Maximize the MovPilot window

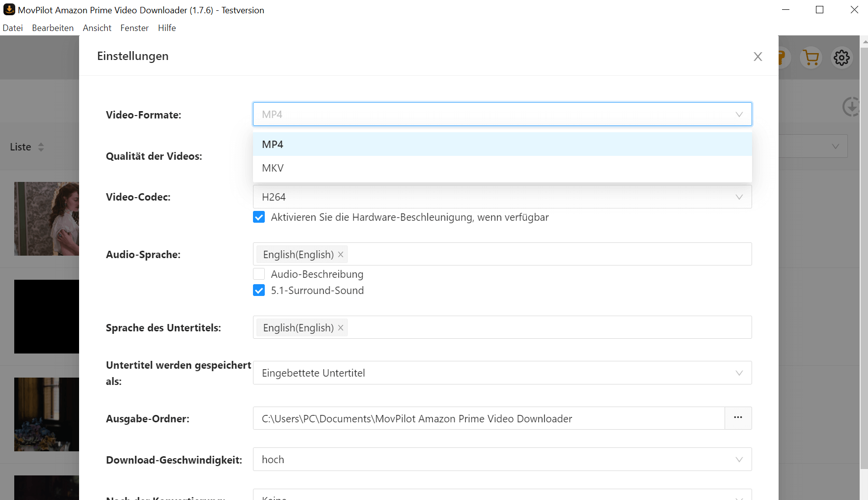click(819, 10)
